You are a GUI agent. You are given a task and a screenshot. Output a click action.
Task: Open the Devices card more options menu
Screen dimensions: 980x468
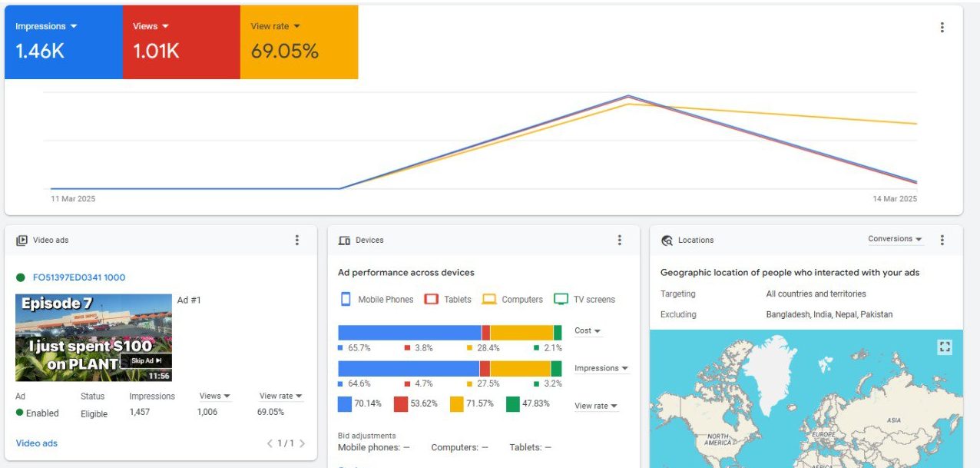[x=620, y=241]
